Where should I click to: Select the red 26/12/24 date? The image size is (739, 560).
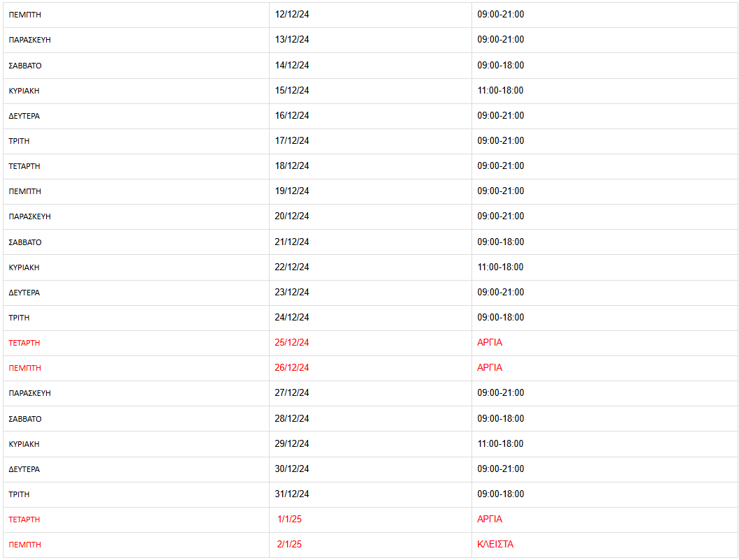point(292,368)
